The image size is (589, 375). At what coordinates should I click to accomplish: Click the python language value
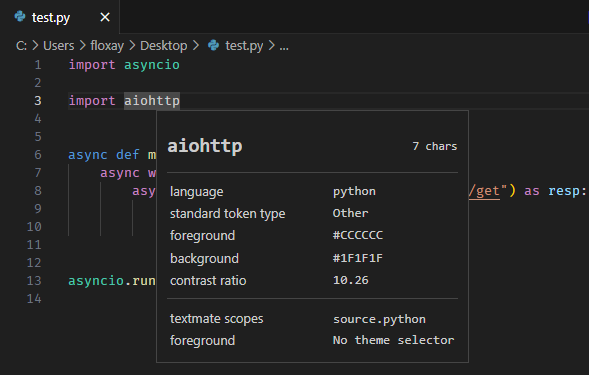[354, 192]
